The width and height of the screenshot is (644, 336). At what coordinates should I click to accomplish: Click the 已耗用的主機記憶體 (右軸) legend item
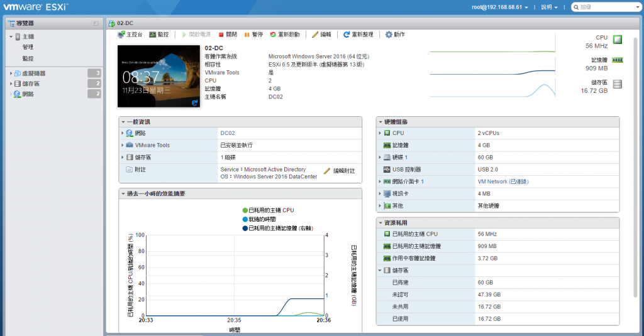(x=277, y=228)
